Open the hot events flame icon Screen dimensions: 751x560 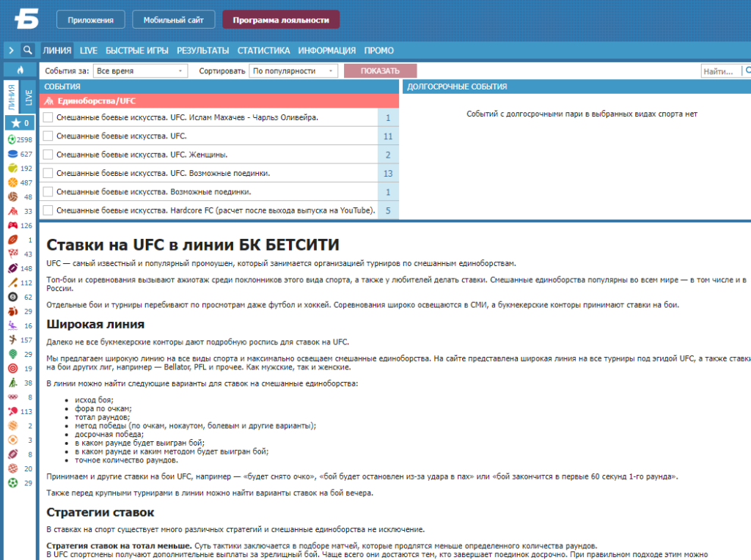pyautogui.click(x=20, y=70)
